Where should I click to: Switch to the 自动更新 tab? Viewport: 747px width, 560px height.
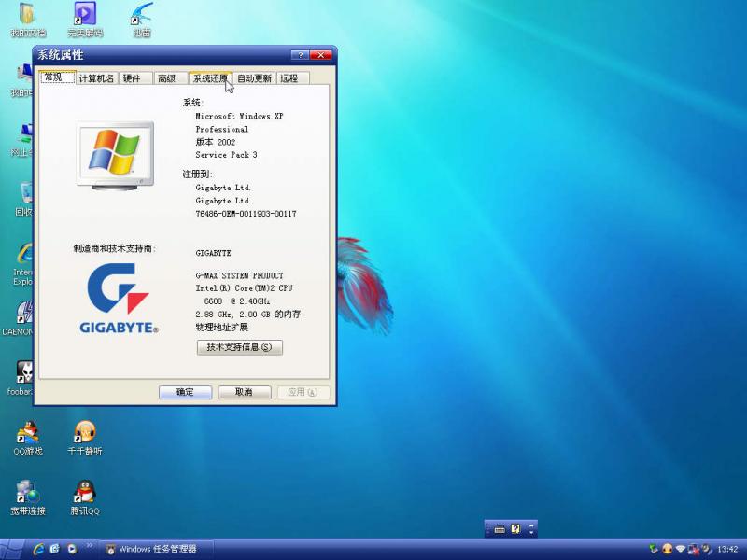point(254,78)
